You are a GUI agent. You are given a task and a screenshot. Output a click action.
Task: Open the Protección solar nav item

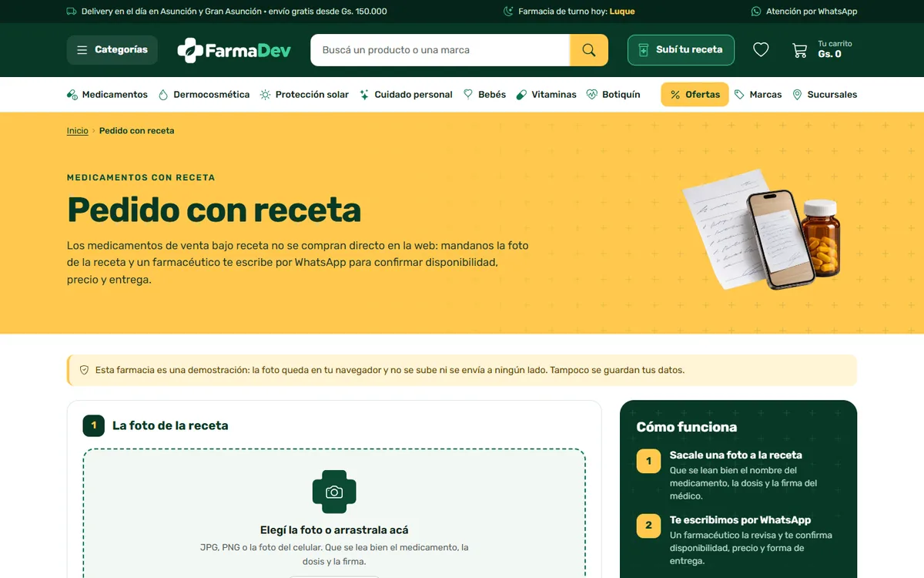[304, 95]
